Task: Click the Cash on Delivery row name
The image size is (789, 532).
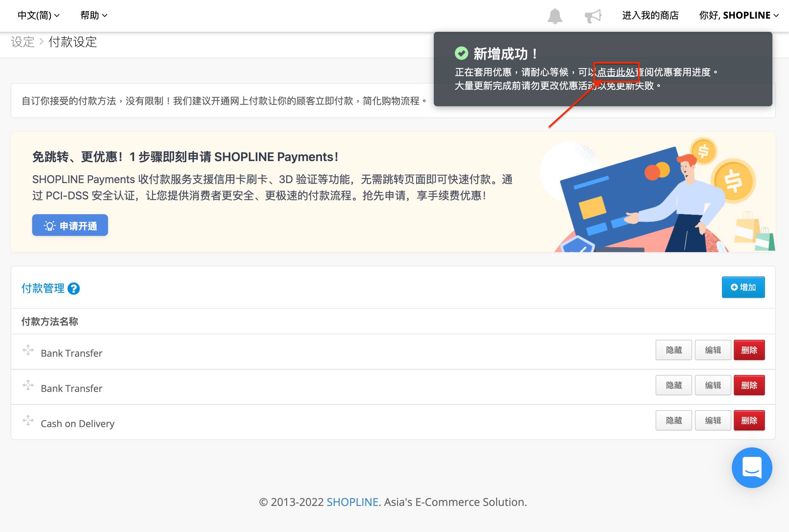Action: click(x=78, y=424)
